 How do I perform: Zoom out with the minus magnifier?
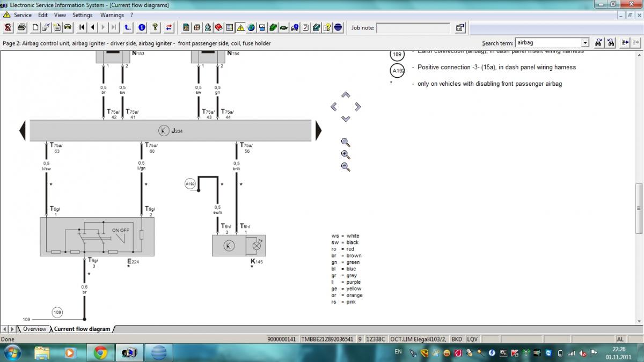pos(346,167)
